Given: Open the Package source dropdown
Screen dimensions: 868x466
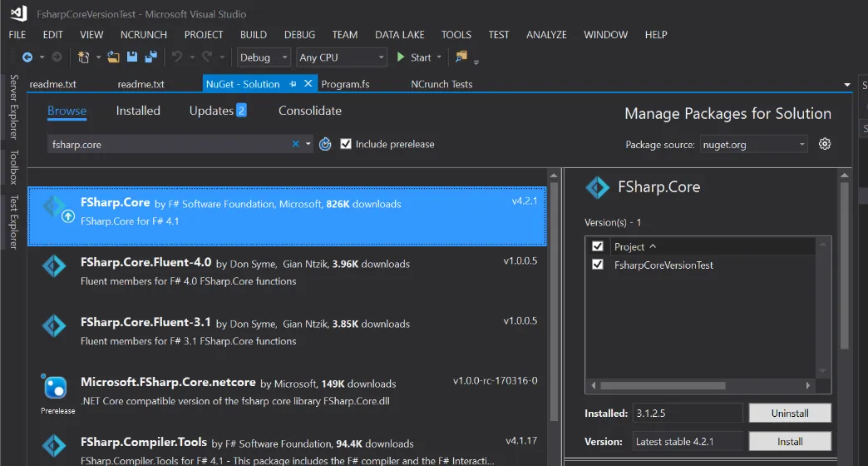Looking at the screenshot, I should click(753, 144).
